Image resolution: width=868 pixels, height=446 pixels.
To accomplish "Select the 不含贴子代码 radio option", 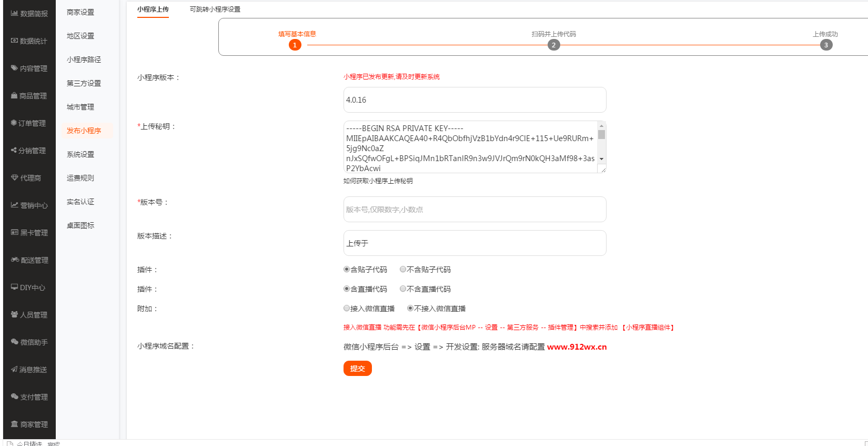I will pos(403,270).
